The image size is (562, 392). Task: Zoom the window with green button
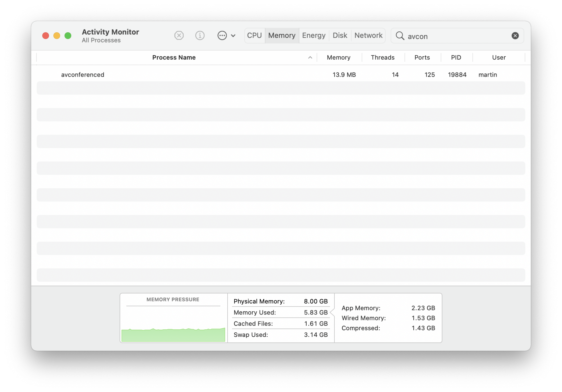coord(68,36)
